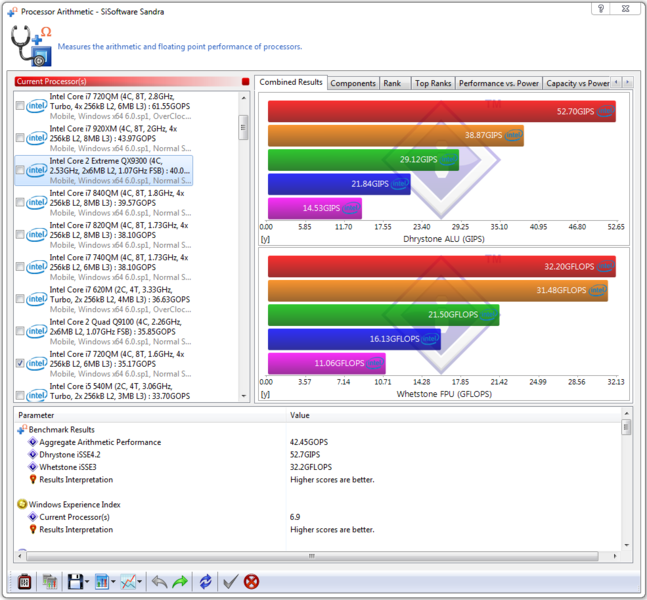Open the line graph icon dropdown arrow
Image resolution: width=647 pixels, height=600 pixels.
click(139, 582)
